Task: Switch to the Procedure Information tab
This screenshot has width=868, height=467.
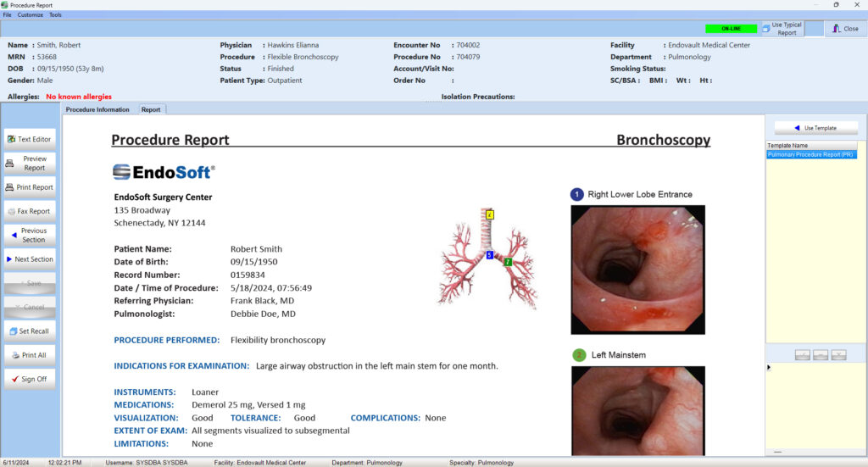Action: tap(97, 109)
